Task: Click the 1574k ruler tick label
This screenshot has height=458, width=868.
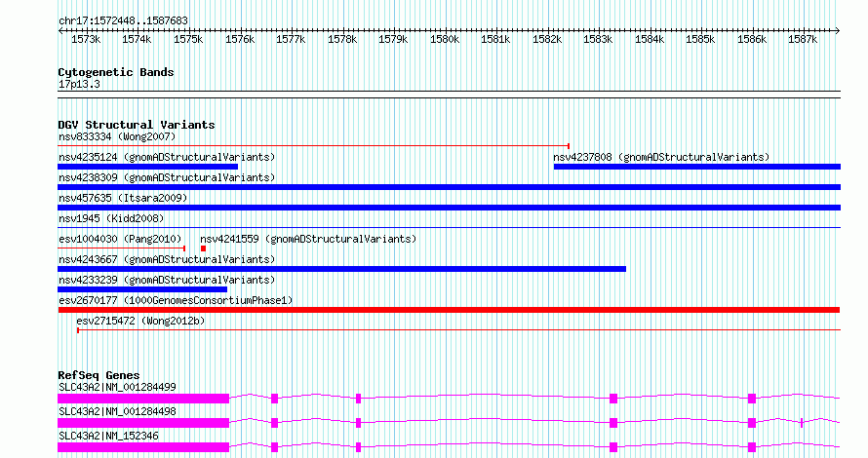Action: (x=137, y=39)
